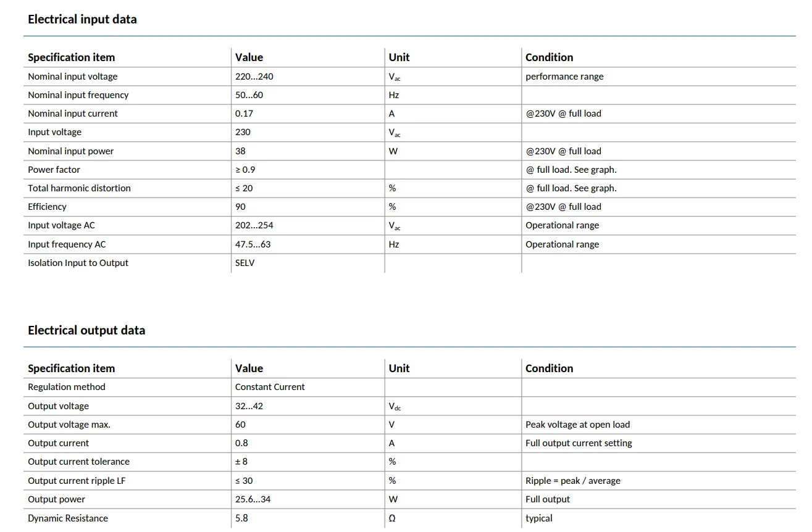
Task: Select the Efficiency value 90
Action: (x=240, y=207)
